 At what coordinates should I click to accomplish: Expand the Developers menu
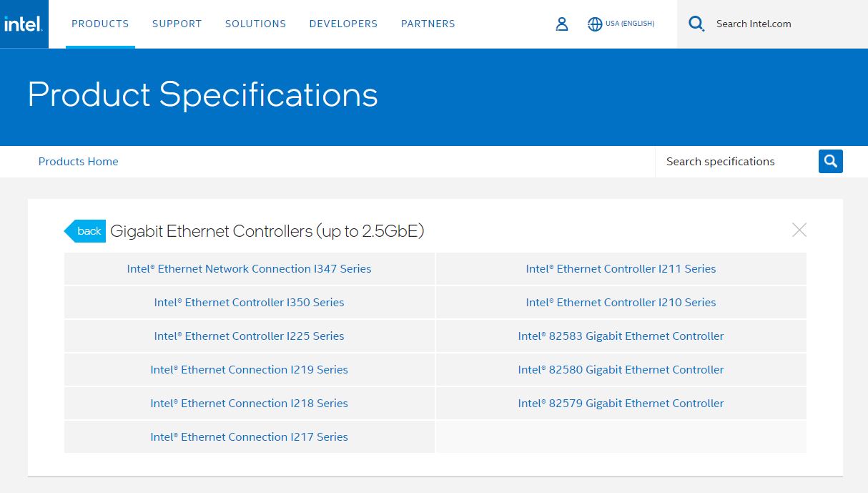tap(343, 24)
